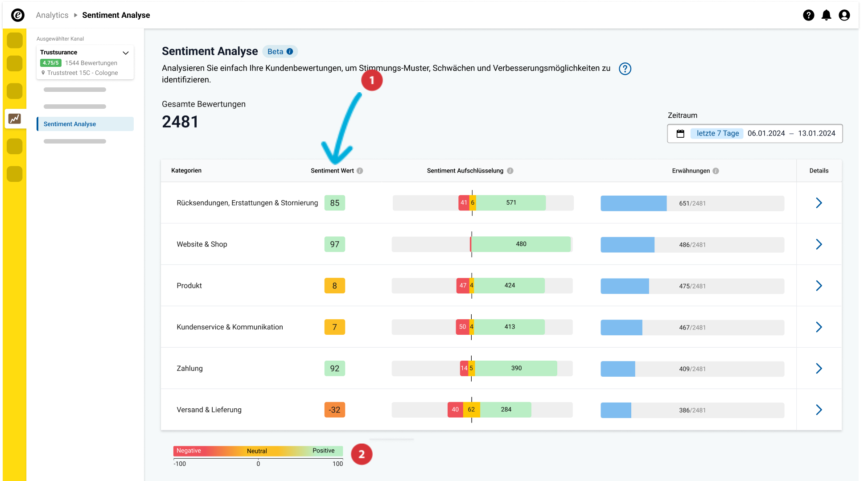Open details for Rücksendungen, Erstattungen & Stornierung
The height and width of the screenshot is (481, 868).
[819, 203]
